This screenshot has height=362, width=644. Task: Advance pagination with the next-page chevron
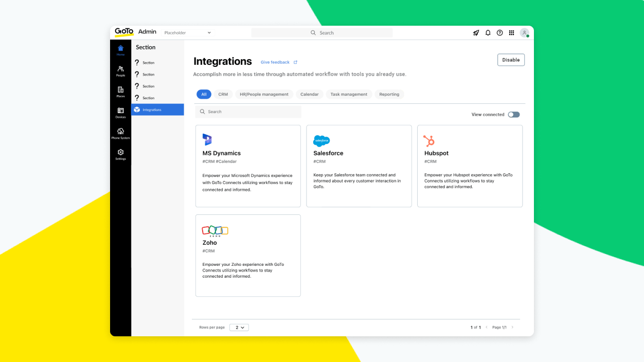point(512,327)
